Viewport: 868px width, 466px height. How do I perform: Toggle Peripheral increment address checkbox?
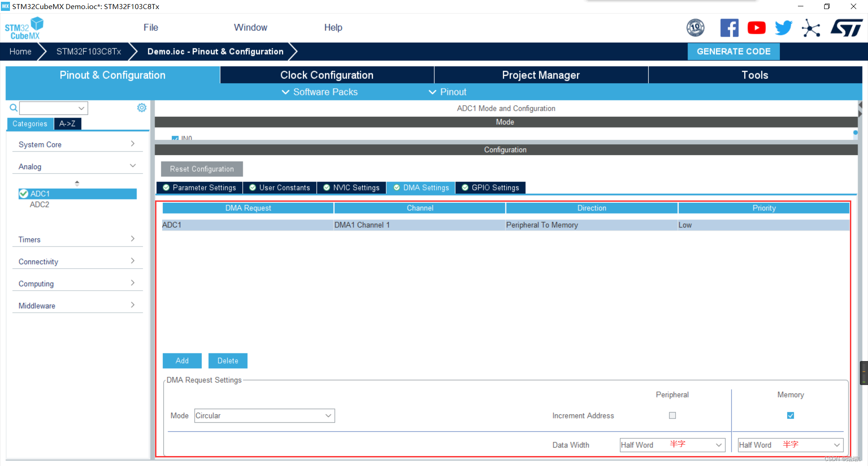(672, 415)
